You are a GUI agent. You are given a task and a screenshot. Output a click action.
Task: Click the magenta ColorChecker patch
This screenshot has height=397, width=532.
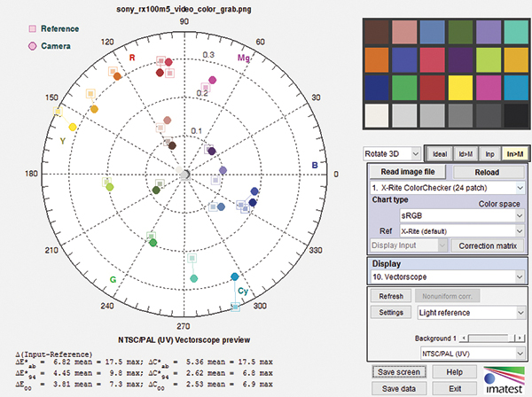point(489,88)
